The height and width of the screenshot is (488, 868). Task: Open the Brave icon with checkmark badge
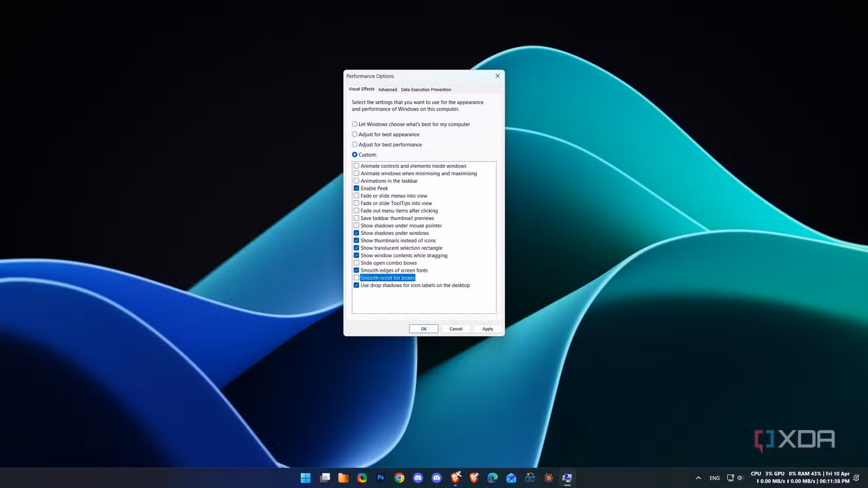(474, 477)
